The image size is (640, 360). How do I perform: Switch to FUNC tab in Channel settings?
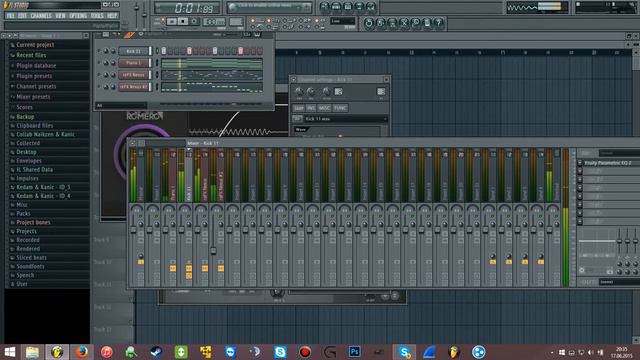point(340,108)
